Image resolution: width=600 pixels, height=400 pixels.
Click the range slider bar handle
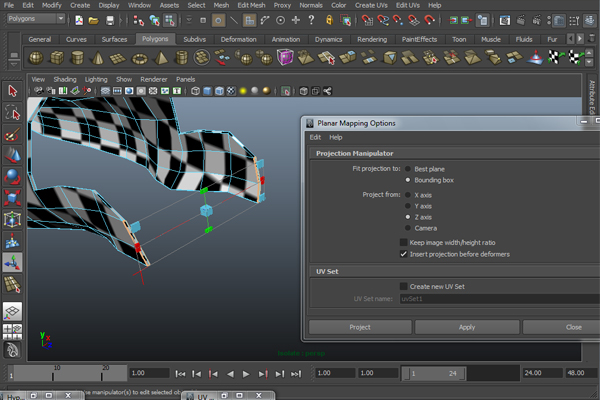click(x=434, y=373)
